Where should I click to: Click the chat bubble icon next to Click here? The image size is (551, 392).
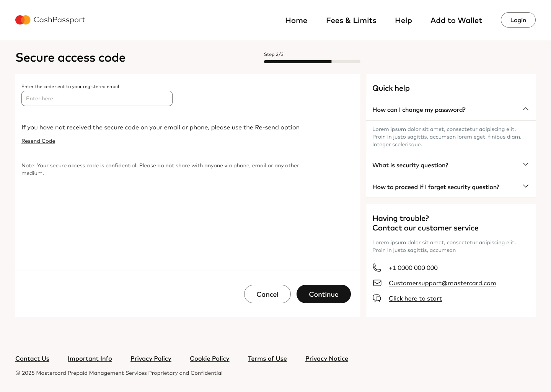point(377,298)
